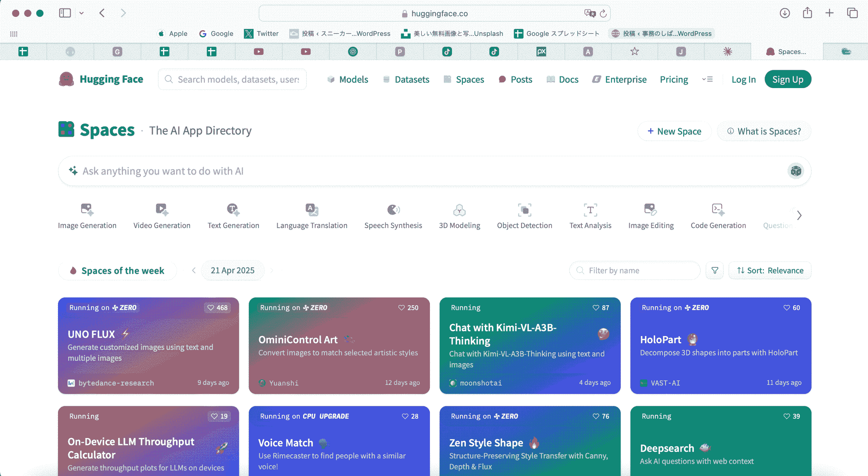Screen dimensions: 868x476
Task: Show the tab overview icon
Action: [x=852, y=13]
